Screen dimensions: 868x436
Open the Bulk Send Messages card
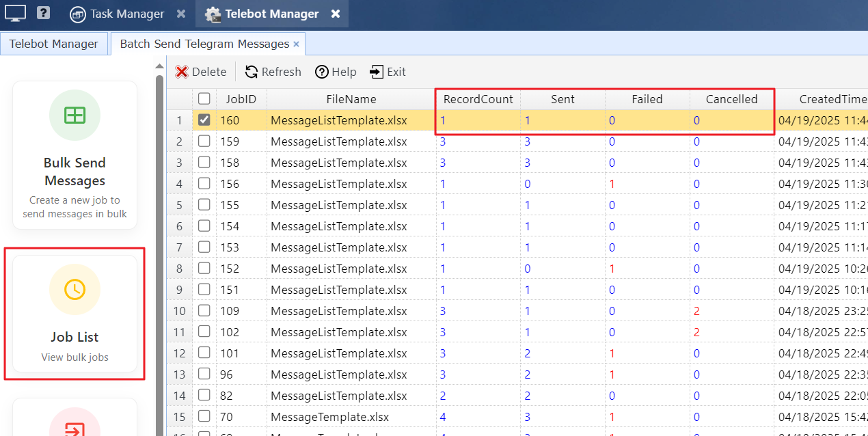(x=75, y=155)
